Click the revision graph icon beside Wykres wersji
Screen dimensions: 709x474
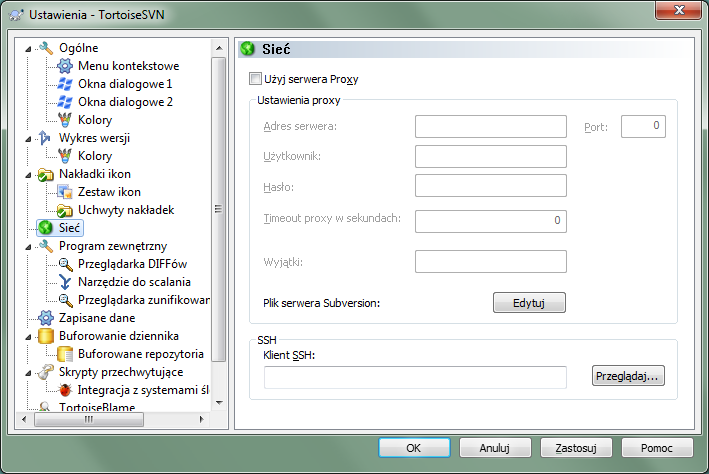coord(45,137)
